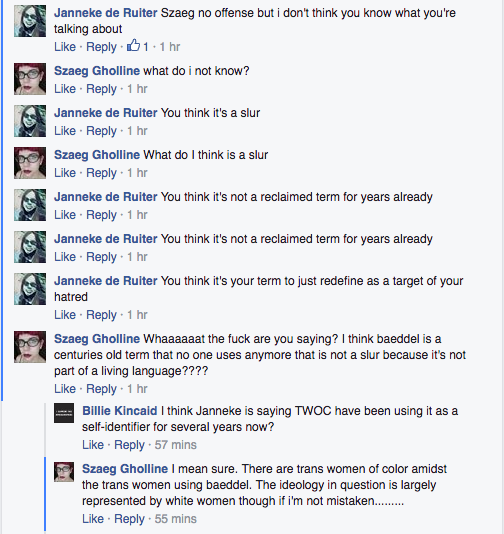
Task: Reply to 'target of your hatred' comment
Action: 101,315
